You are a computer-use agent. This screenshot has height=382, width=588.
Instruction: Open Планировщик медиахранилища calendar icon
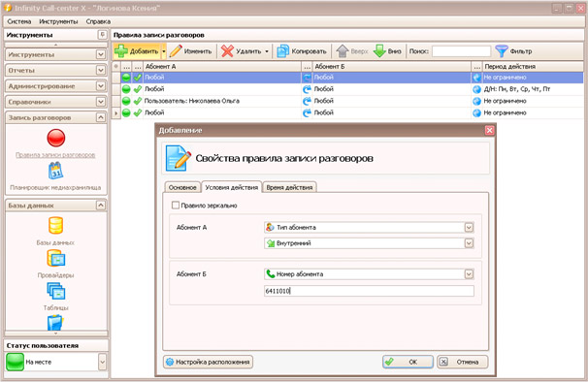coord(56,171)
